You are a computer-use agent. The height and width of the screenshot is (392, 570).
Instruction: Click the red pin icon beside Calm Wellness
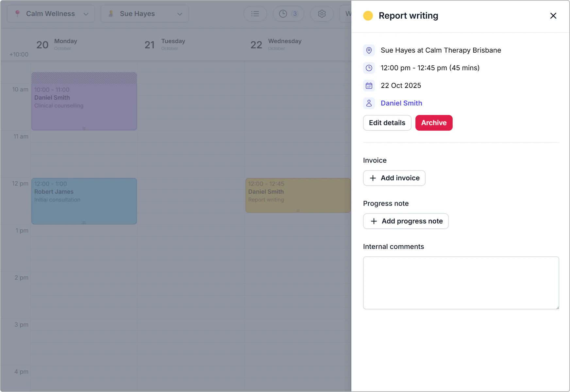tap(17, 13)
